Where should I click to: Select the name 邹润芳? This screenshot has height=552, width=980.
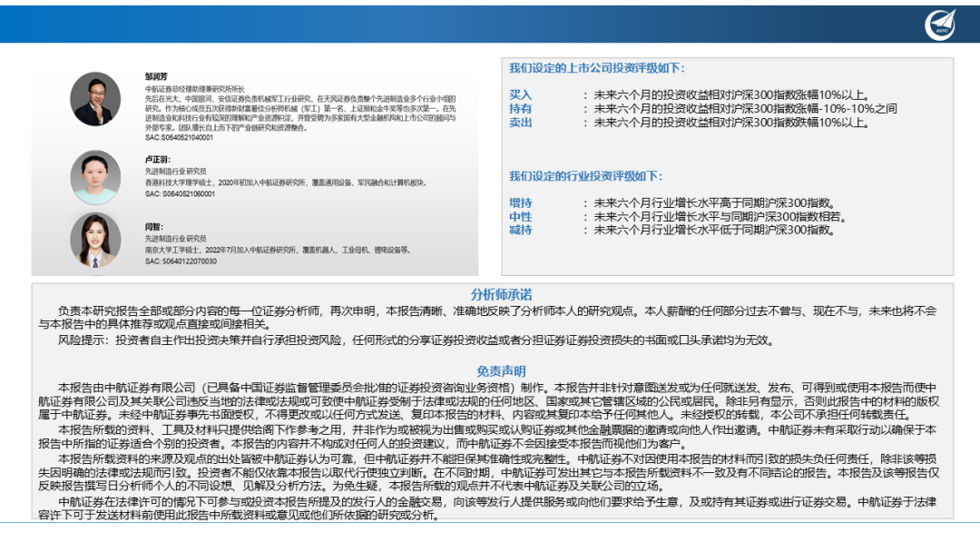[156, 76]
